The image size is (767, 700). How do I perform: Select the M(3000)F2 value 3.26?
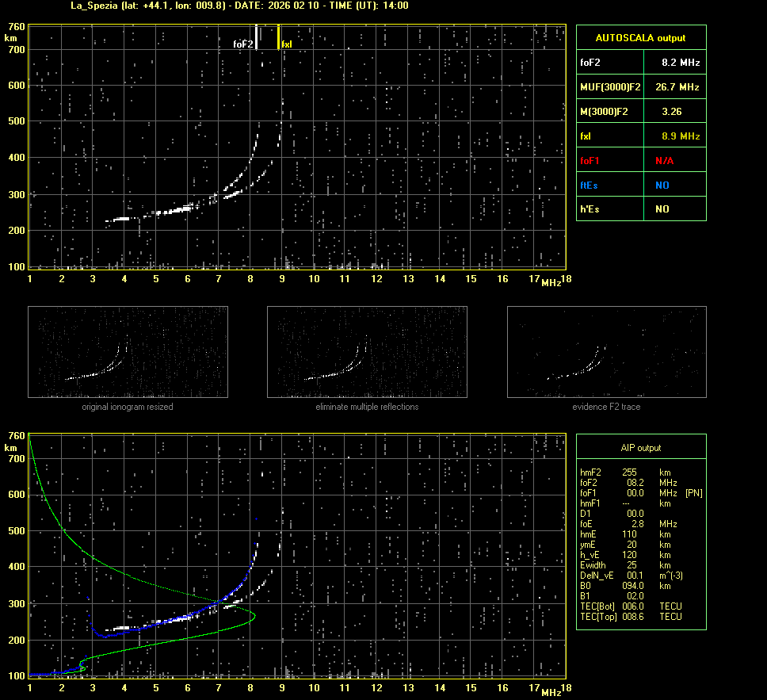[x=672, y=112]
